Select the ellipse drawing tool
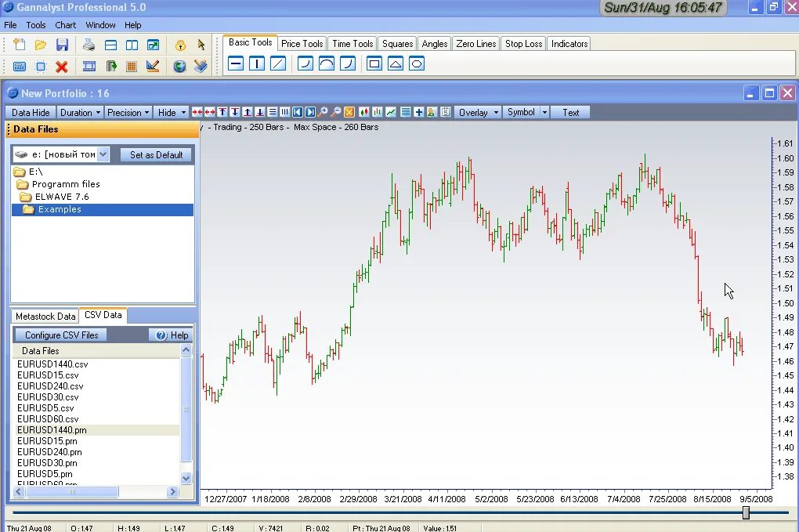 [x=417, y=63]
